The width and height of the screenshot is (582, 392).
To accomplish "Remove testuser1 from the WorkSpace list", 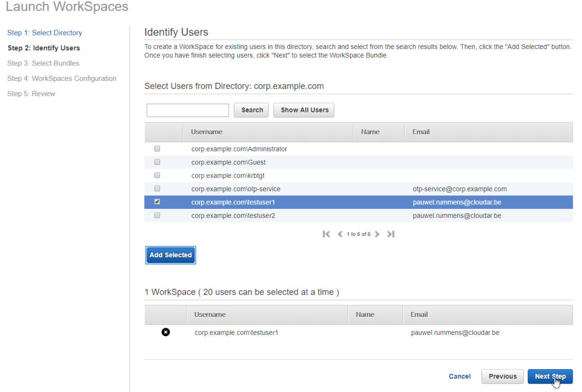I will 166,332.
